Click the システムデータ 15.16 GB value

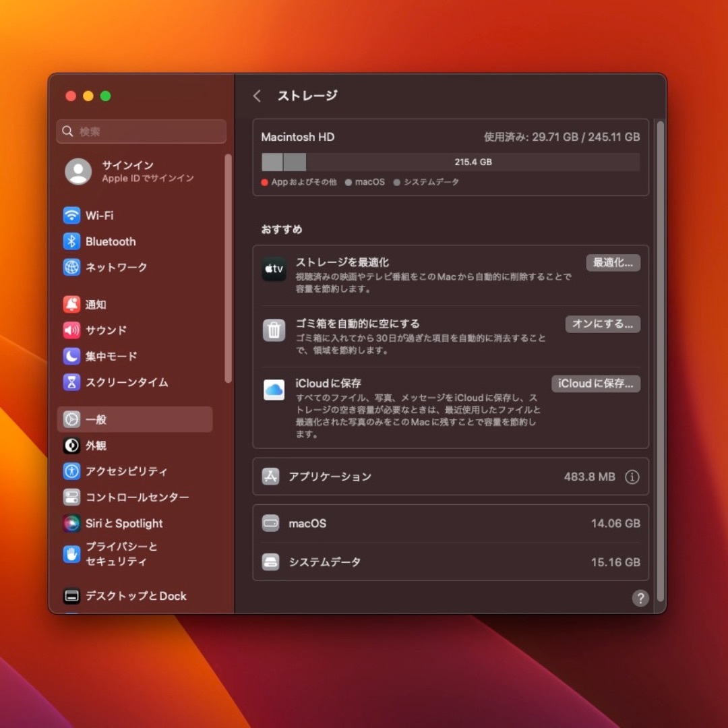point(615,562)
